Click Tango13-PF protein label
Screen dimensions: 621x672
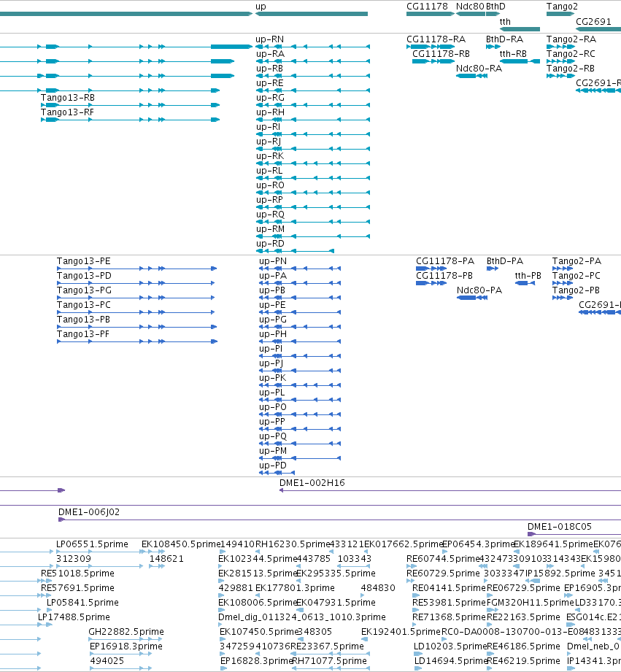[x=82, y=334]
